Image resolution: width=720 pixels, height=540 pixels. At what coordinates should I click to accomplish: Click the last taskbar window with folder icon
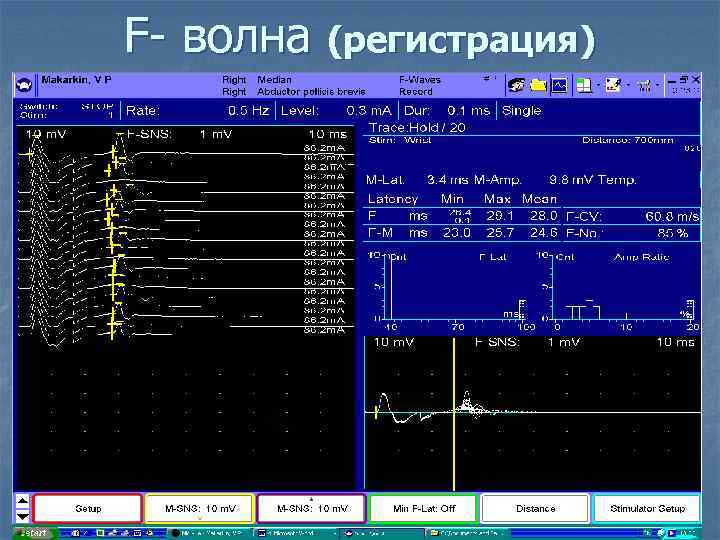coord(466,533)
